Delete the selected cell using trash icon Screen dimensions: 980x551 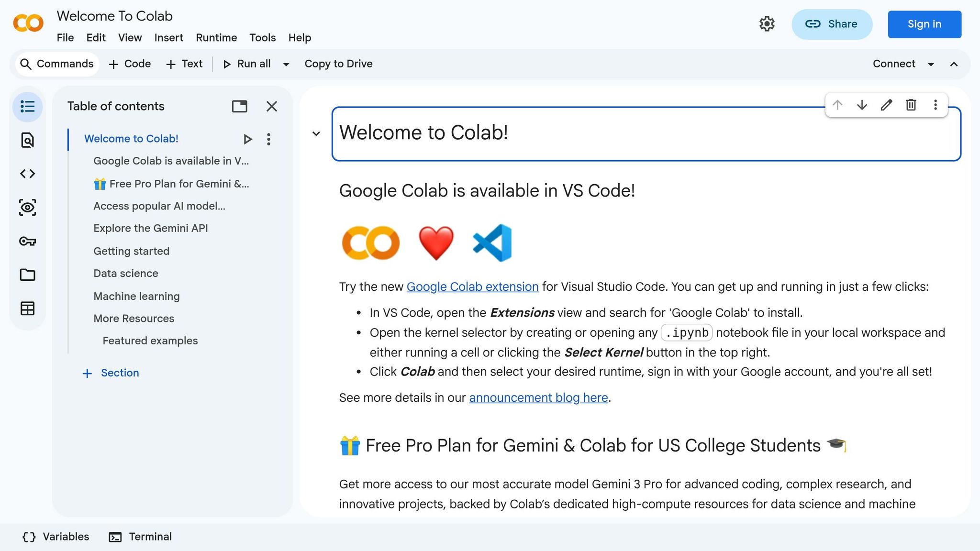(911, 105)
